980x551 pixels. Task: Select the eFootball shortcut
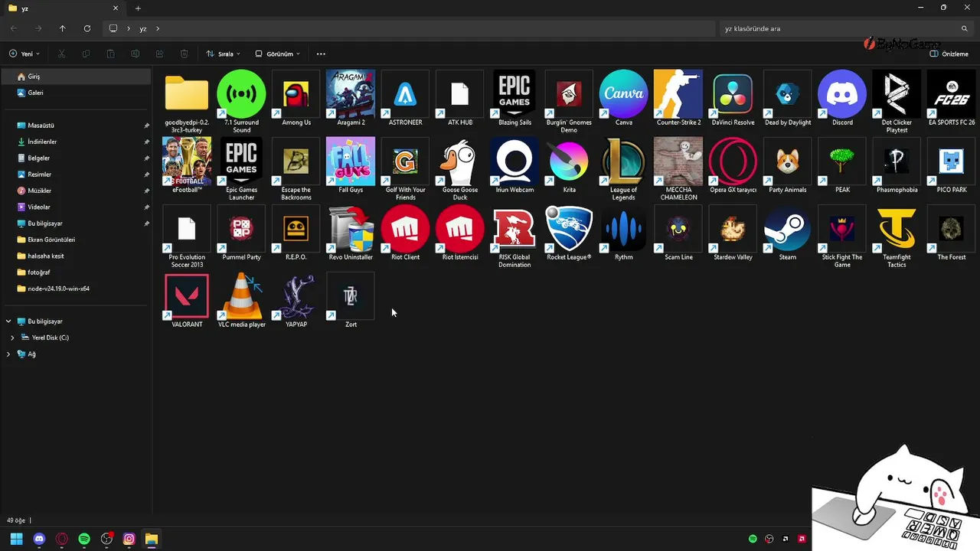187,166
